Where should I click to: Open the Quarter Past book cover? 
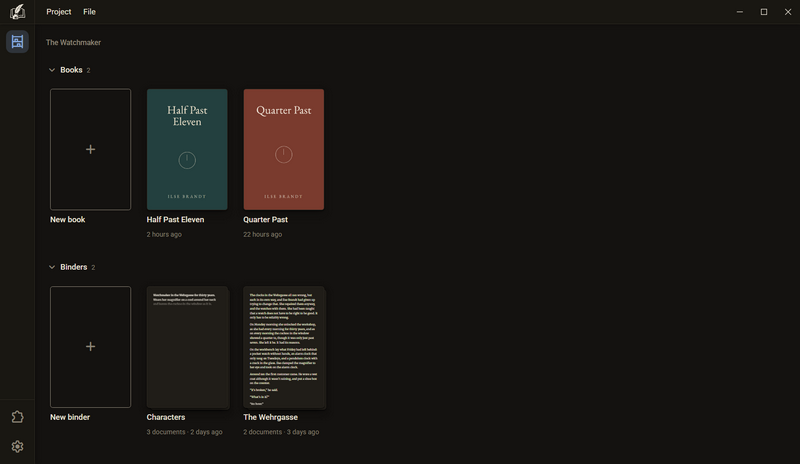(x=284, y=150)
